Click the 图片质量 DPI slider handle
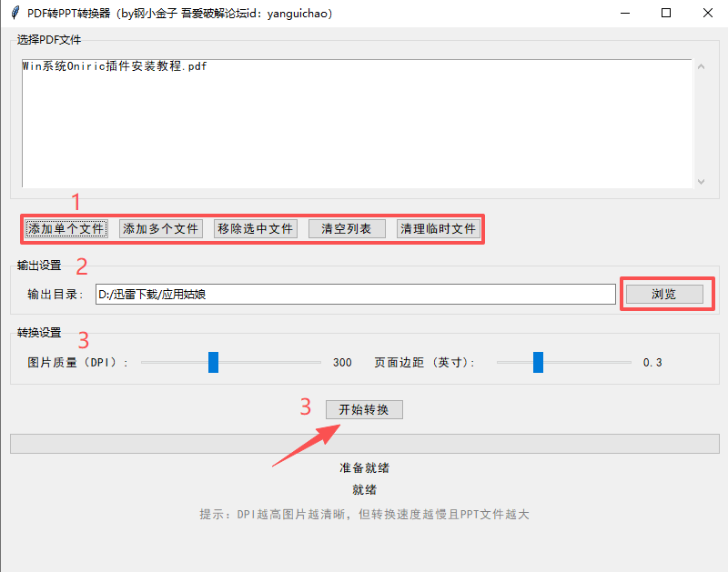 click(x=214, y=362)
